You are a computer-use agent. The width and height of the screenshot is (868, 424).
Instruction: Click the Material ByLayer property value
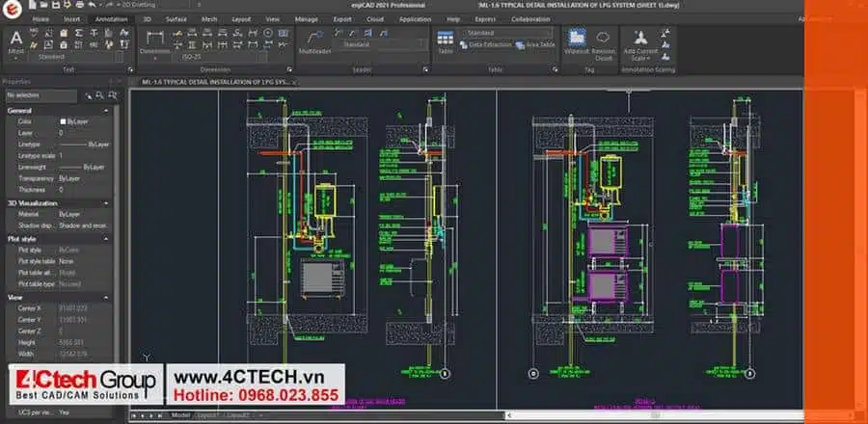[69, 214]
